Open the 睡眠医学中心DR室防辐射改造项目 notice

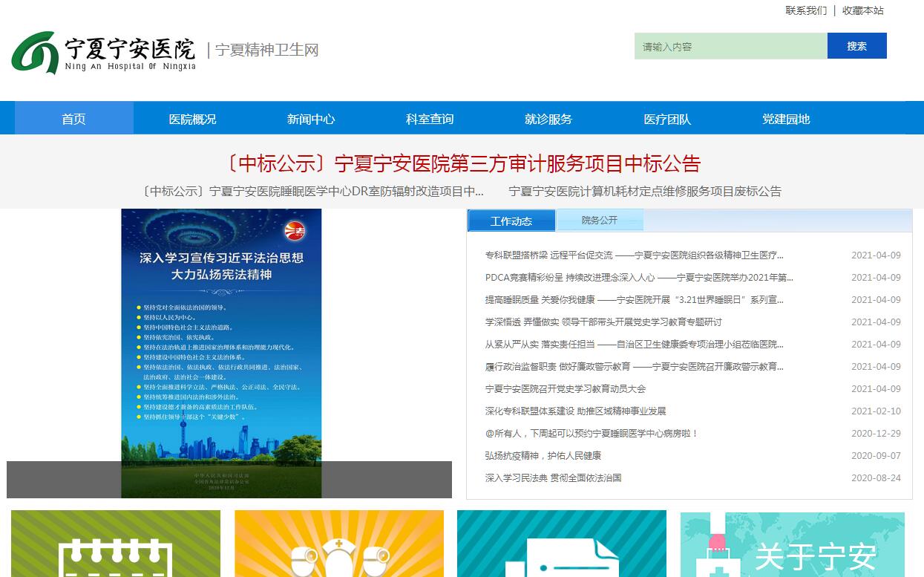click(312, 192)
